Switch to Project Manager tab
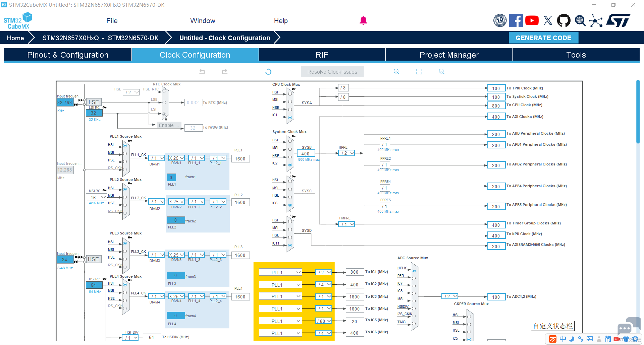The image size is (644, 345). click(x=449, y=55)
